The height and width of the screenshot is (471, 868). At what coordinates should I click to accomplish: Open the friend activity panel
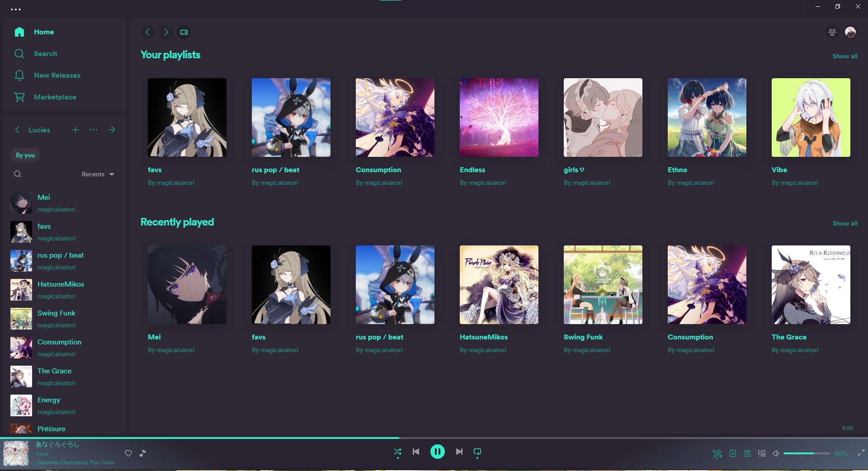[832, 32]
